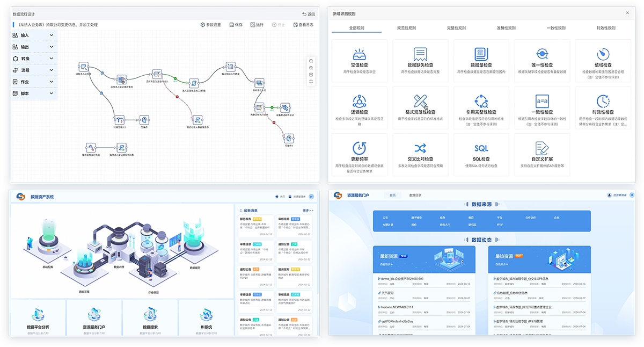Click the 唯一性检查 rule icon
Screen dimensions: 644x347
pos(542,55)
